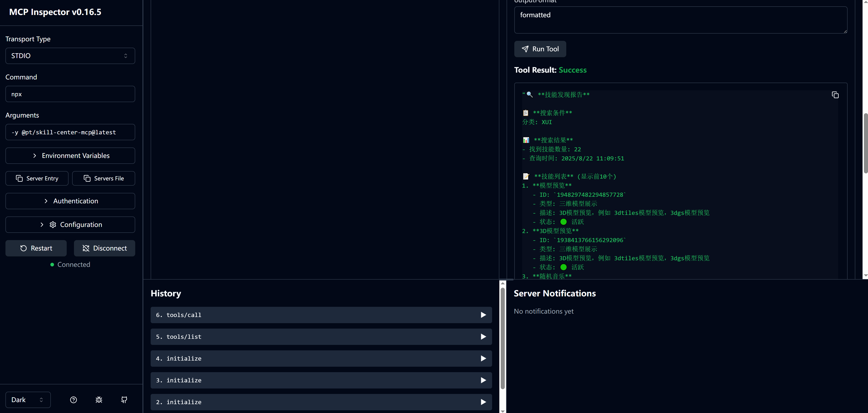
Task: Open the help question mark icon
Action: (x=74, y=400)
